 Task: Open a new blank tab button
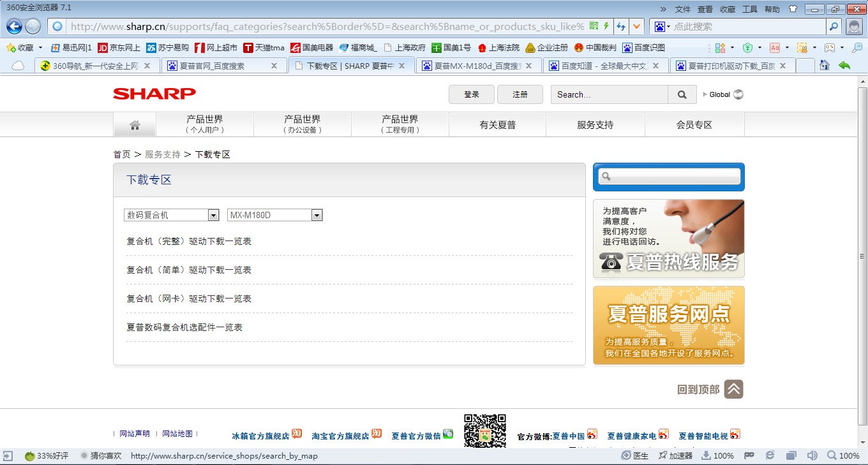[x=805, y=66]
